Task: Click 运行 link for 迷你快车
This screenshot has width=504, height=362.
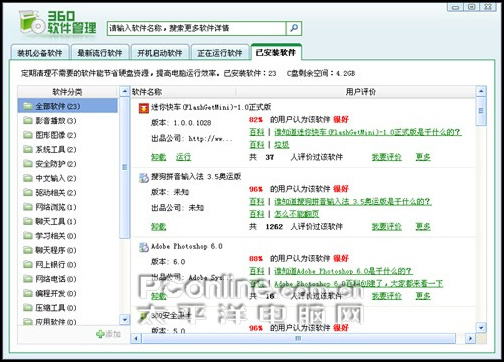Action: 183,157
